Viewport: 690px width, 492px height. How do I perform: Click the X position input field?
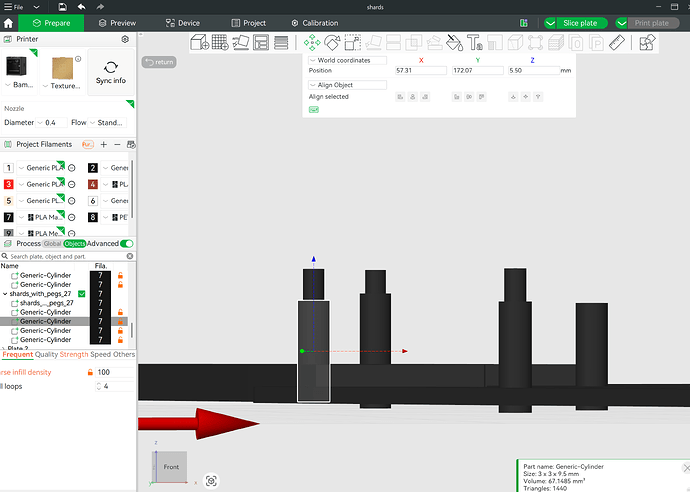click(x=421, y=70)
